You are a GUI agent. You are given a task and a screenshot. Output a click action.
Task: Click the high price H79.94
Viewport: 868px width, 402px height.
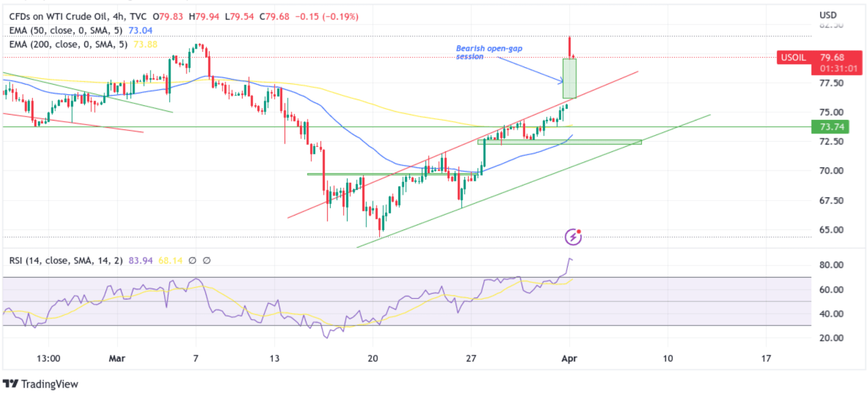(204, 17)
